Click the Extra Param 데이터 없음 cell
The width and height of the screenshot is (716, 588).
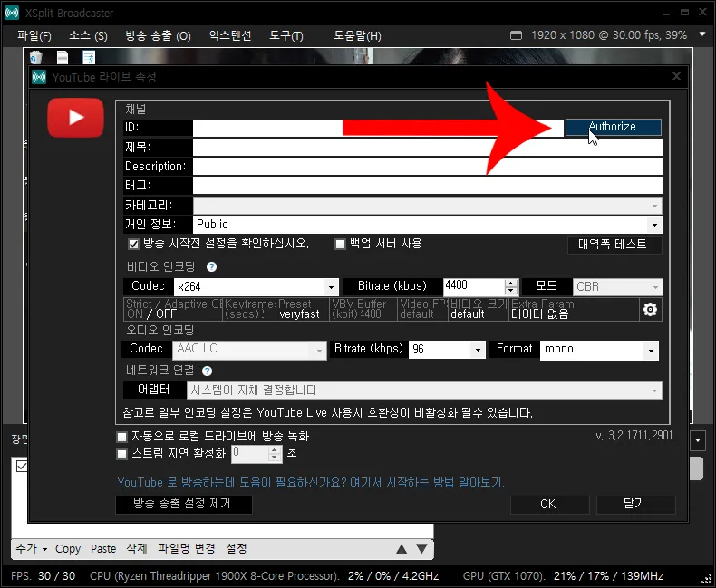tap(574, 309)
